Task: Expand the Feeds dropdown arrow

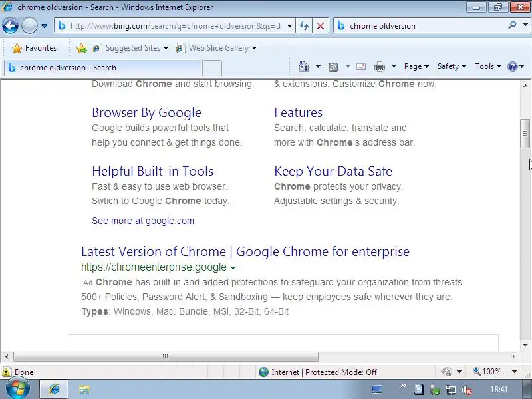Action: click(348, 66)
